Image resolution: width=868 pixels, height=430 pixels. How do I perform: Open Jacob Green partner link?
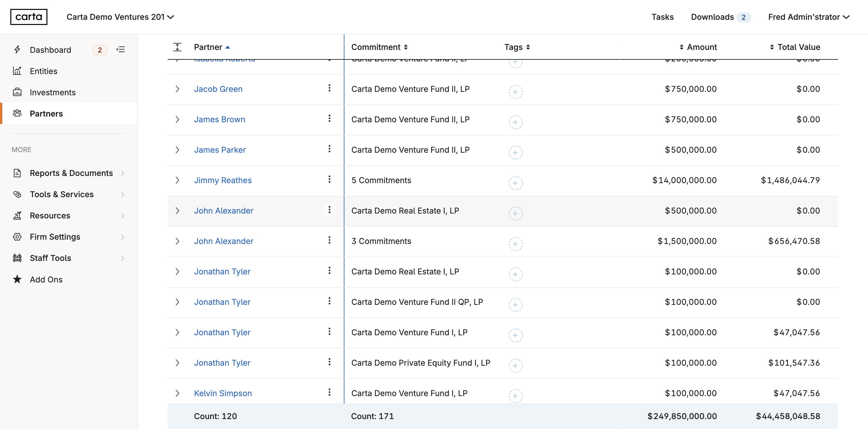click(x=218, y=89)
